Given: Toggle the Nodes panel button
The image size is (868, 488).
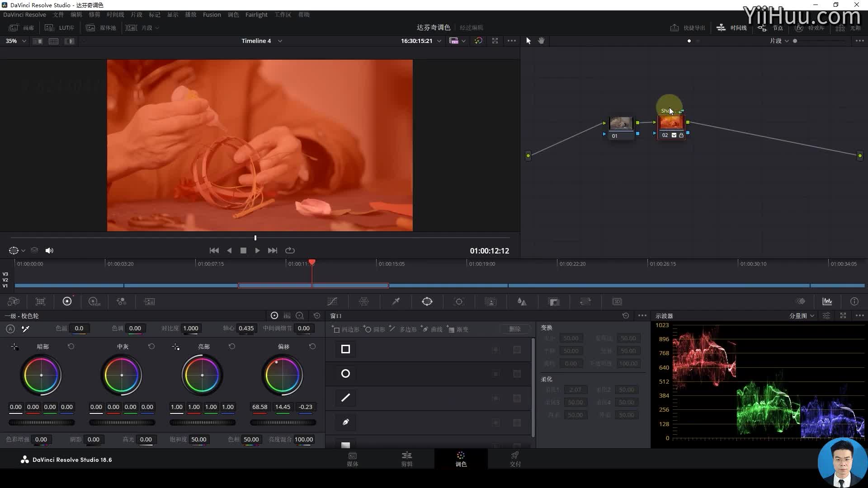Looking at the screenshot, I should [x=771, y=28].
